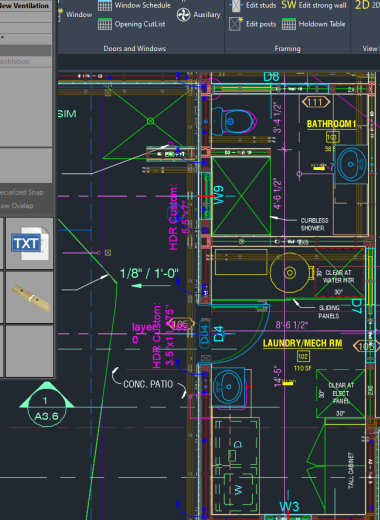This screenshot has height=520, width=380.
Task: Click the CLEAR AT ELECT. PANEL note
Action: [341, 393]
